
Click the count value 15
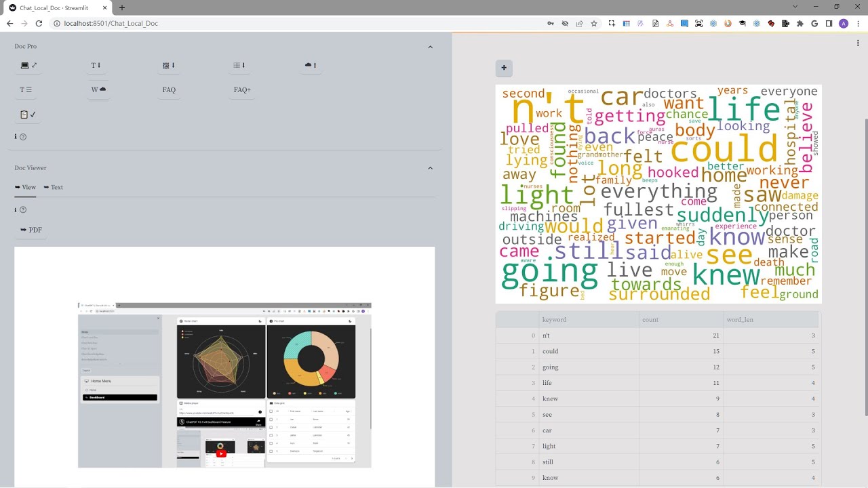click(x=681, y=351)
